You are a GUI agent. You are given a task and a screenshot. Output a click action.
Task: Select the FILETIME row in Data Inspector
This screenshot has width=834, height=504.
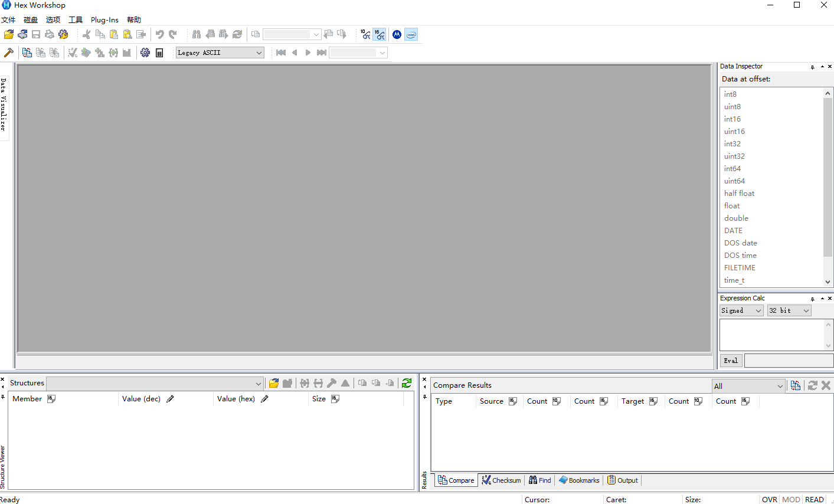tap(771, 268)
